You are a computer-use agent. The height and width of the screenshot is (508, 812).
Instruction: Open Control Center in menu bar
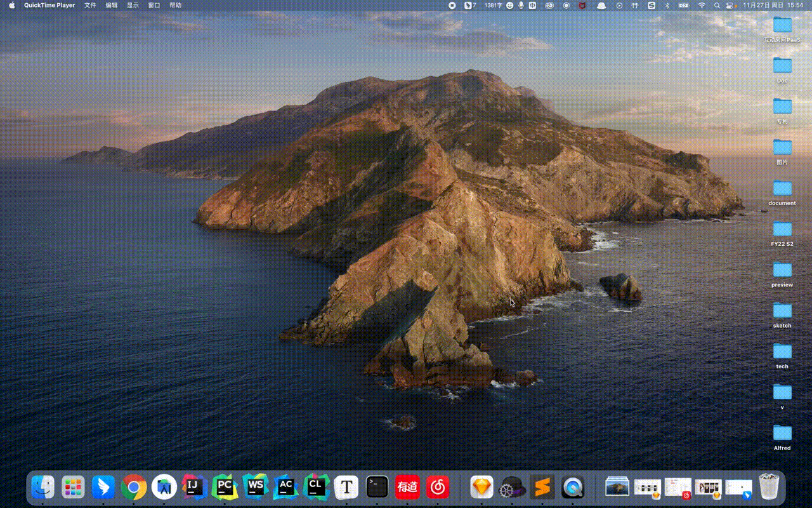730,5
